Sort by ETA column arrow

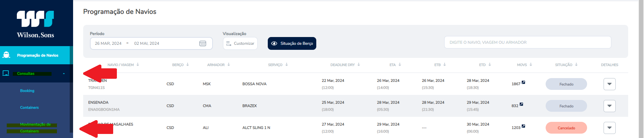click(400, 64)
